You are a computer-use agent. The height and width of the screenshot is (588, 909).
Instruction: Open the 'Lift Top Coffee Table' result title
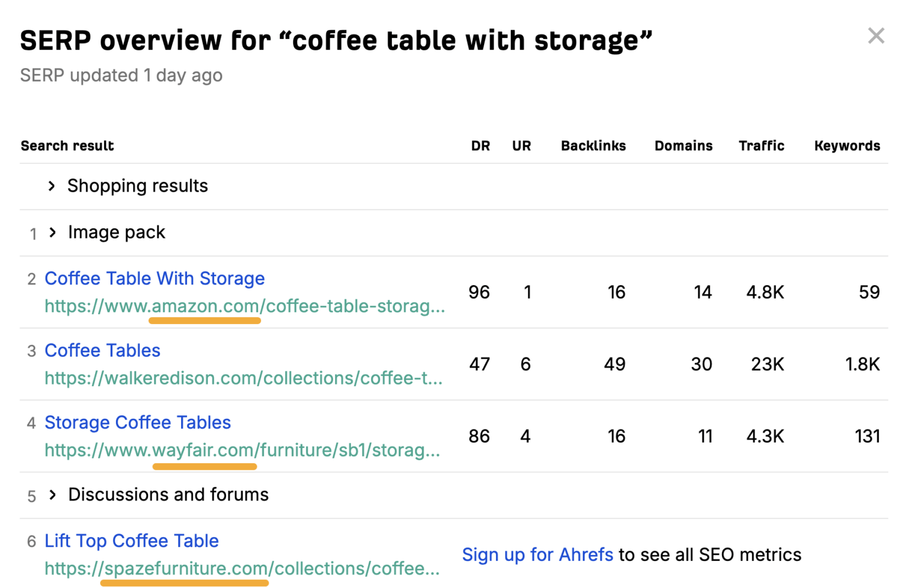pyautogui.click(x=131, y=541)
